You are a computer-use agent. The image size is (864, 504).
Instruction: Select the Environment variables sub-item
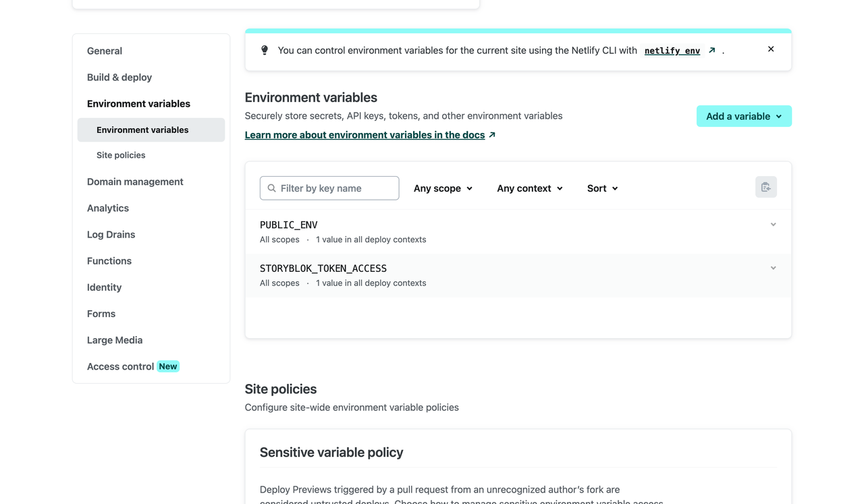coord(151,130)
